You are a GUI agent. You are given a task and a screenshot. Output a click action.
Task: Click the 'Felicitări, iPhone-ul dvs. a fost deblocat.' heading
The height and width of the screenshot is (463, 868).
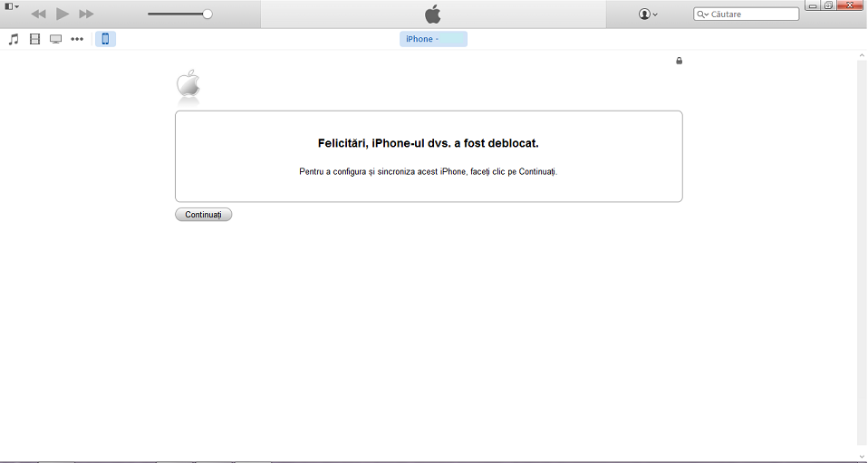(x=429, y=143)
